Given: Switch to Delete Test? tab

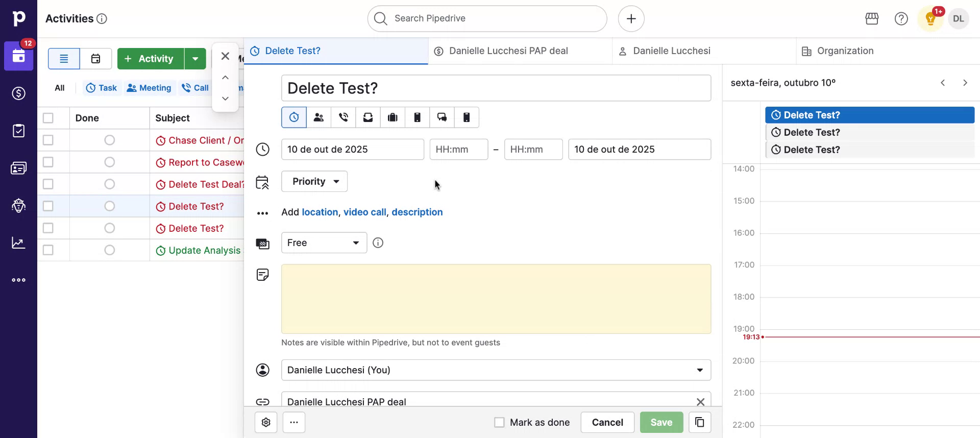Looking at the screenshot, I should pyautogui.click(x=336, y=51).
